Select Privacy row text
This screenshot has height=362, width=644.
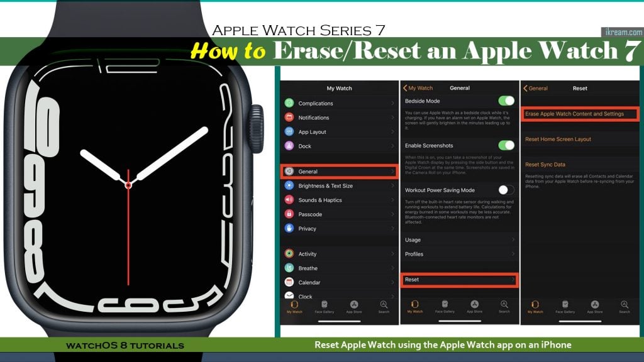[x=307, y=229]
